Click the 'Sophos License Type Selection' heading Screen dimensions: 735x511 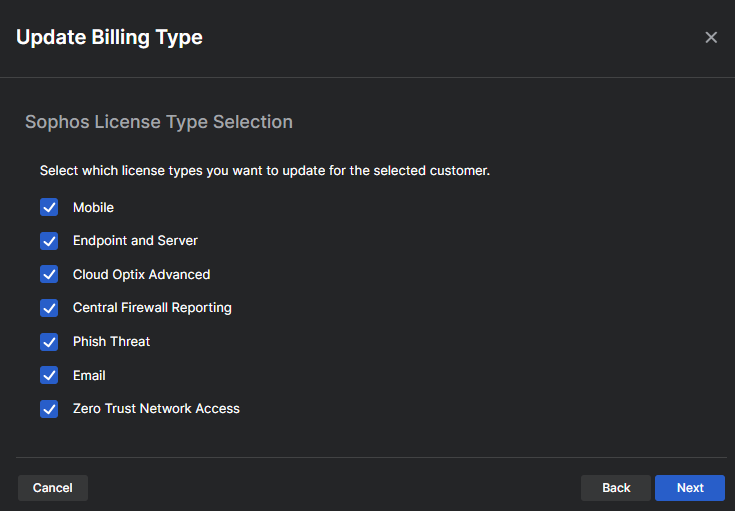click(x=158, y=122)
